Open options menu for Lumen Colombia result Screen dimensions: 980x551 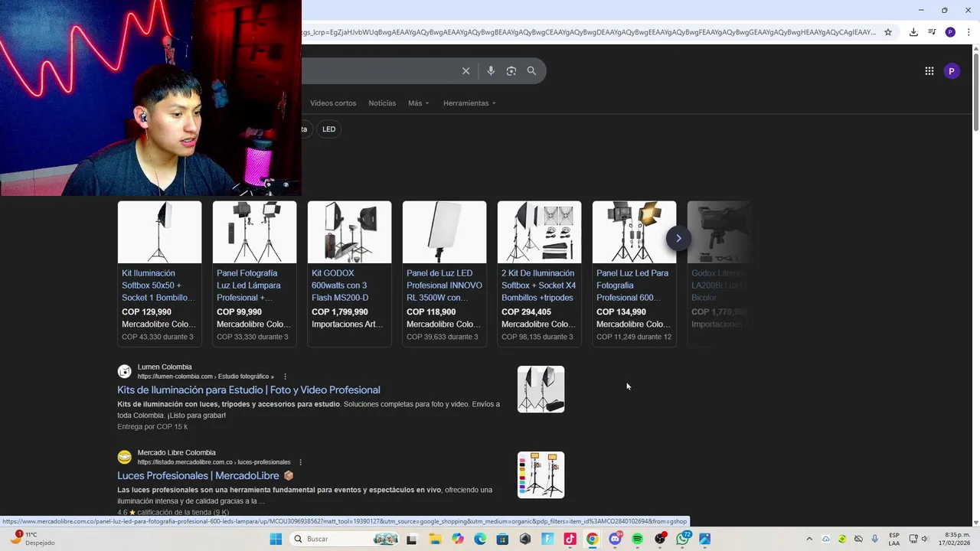[286, 377]
